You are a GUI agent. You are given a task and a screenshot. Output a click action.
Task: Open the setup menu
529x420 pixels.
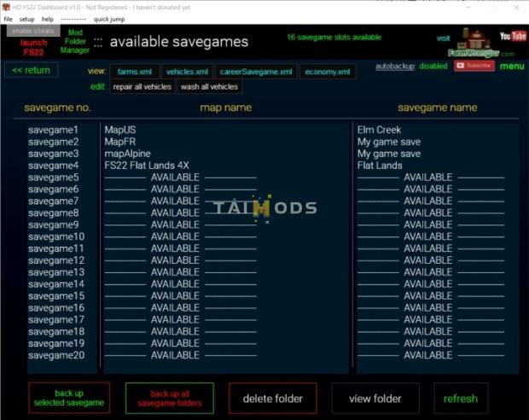click(27, 20)
